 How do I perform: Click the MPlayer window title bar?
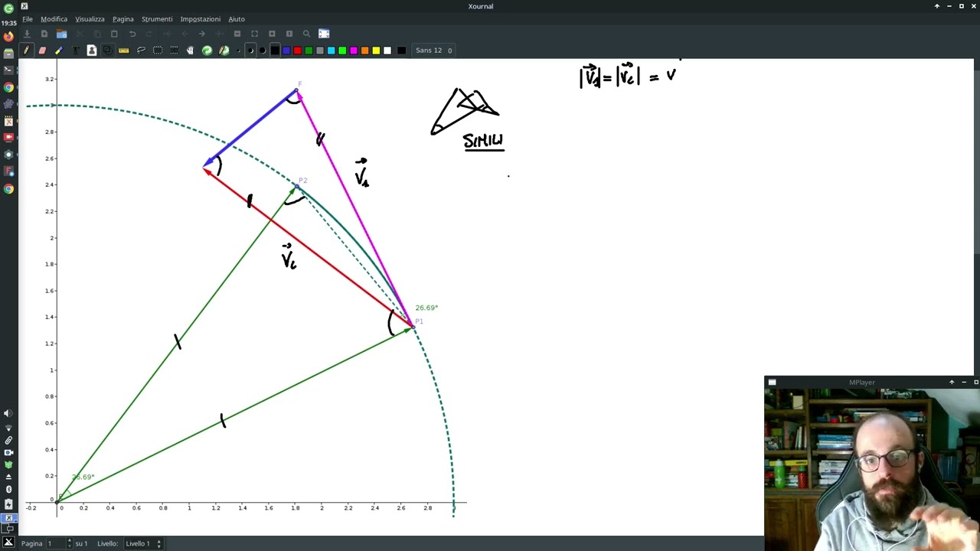click(x=862, y=382)
